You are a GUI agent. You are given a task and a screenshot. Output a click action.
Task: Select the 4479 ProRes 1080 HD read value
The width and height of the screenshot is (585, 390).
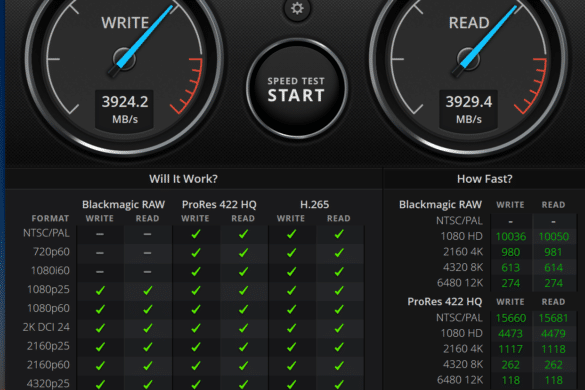[x=553, y=333]
